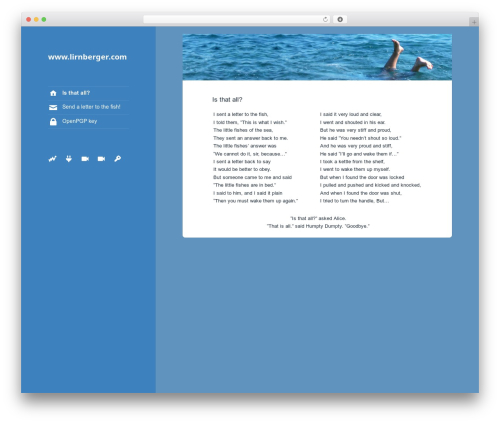This screenshot has height=423, width=500.
Task: Click the home icon beside 'Is that all?'
Action: tap(53, 93)
